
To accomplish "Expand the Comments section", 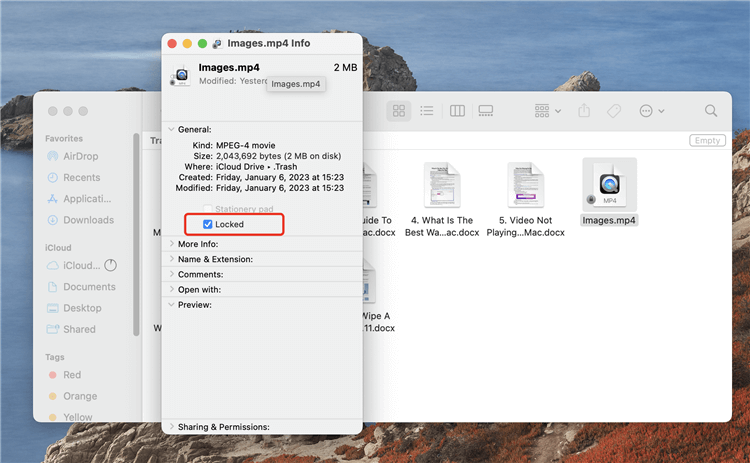I will (171, 274).
